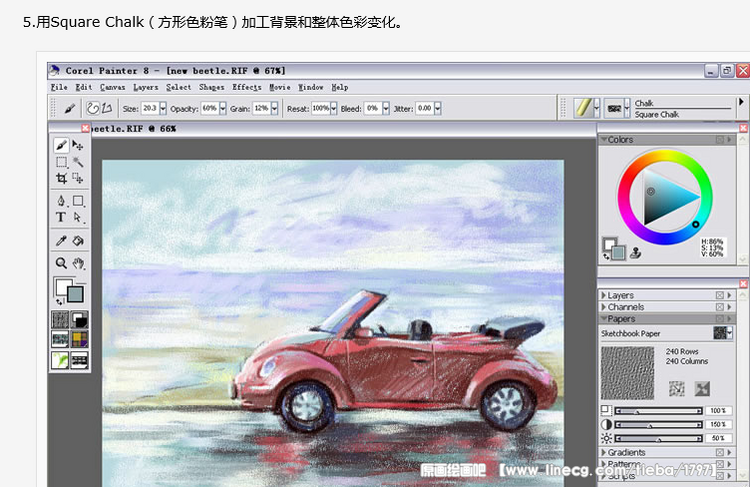Open the Weave selector in toolbox
This screenshot has height=487, width=750.
(79, 339)
